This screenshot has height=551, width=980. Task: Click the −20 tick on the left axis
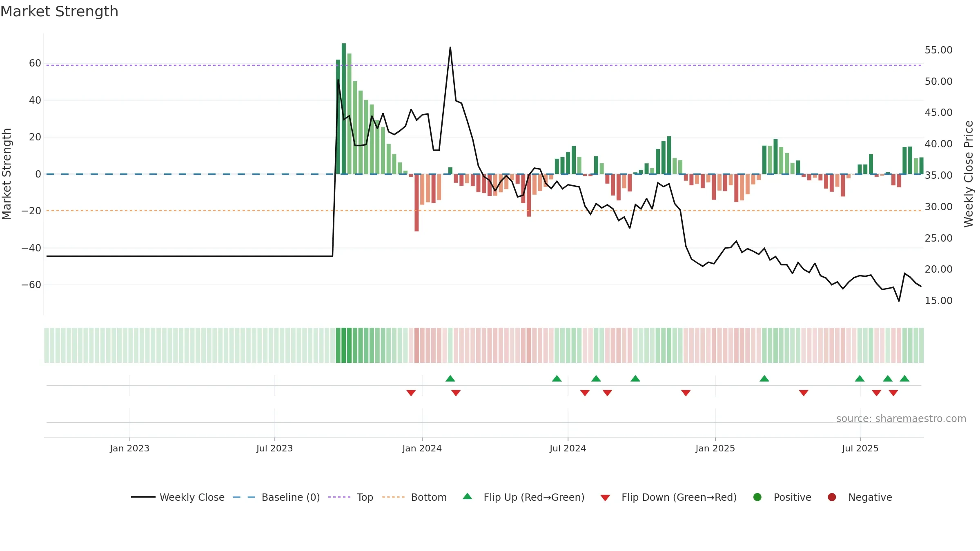[x=31, y=211]
